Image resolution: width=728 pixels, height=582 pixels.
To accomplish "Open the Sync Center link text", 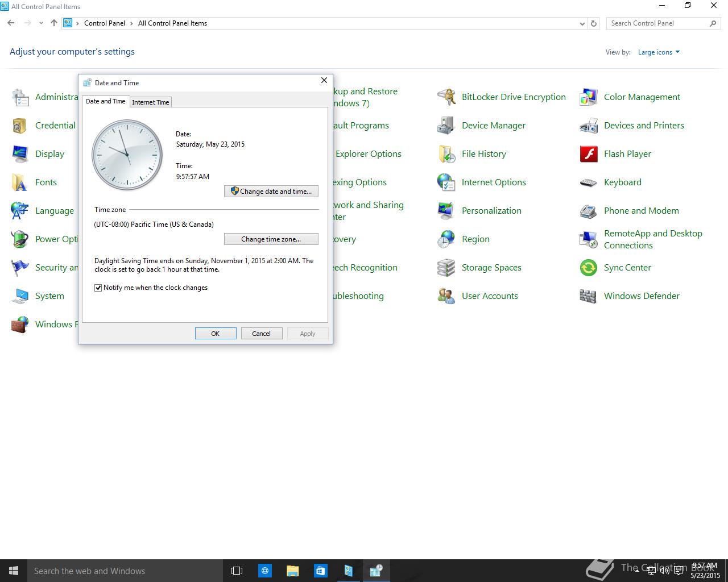I will point(627,268).
